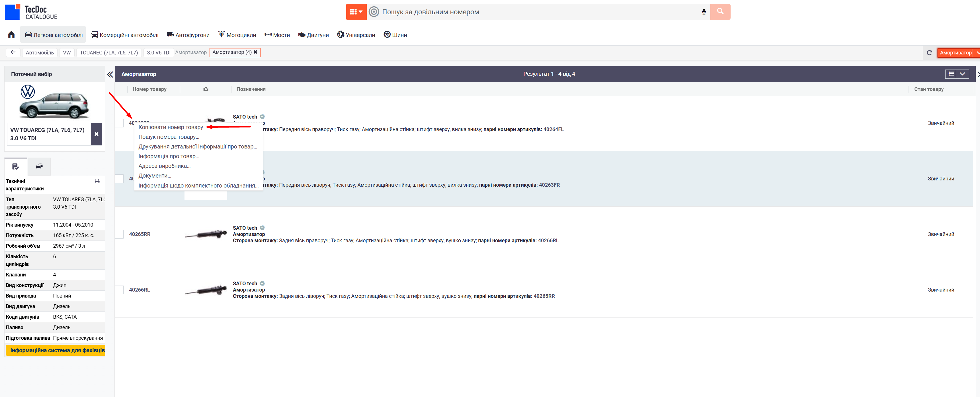Viewport: 980px width, 397px height.
Task: Click the orange magnifier search button
Action: point(720,12)
